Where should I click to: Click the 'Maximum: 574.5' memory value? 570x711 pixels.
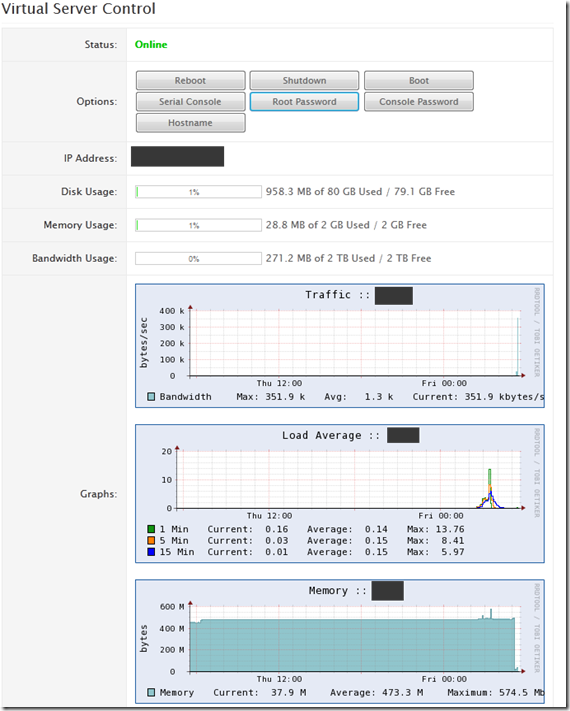click(496, 692)
